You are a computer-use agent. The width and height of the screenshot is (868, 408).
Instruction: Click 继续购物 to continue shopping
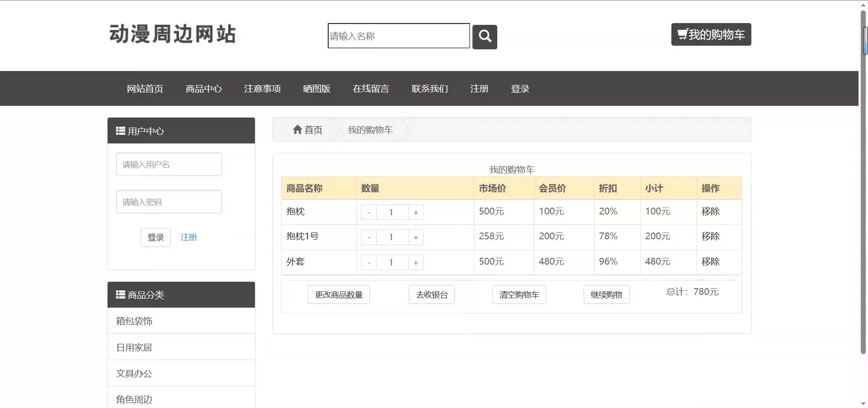(606, 295)
